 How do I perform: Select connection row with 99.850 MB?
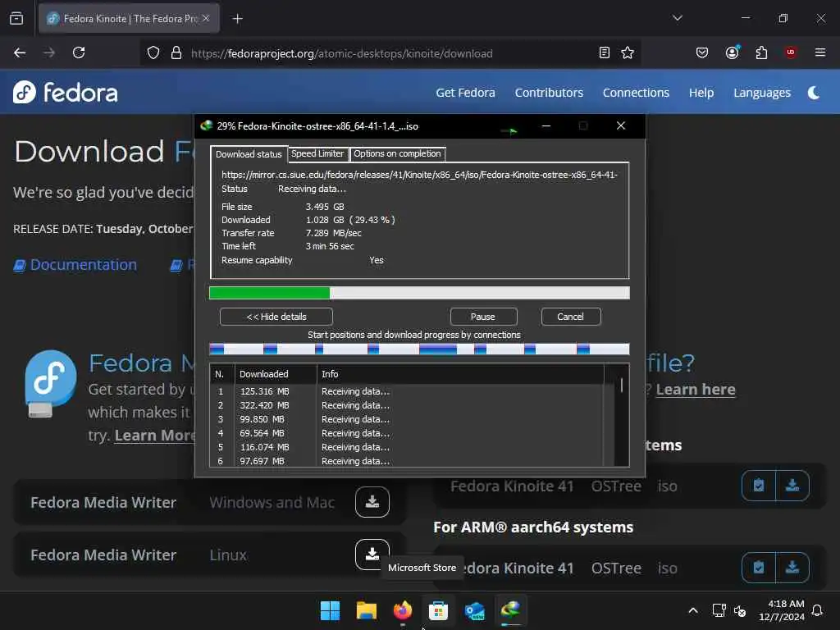click(407, 419)
